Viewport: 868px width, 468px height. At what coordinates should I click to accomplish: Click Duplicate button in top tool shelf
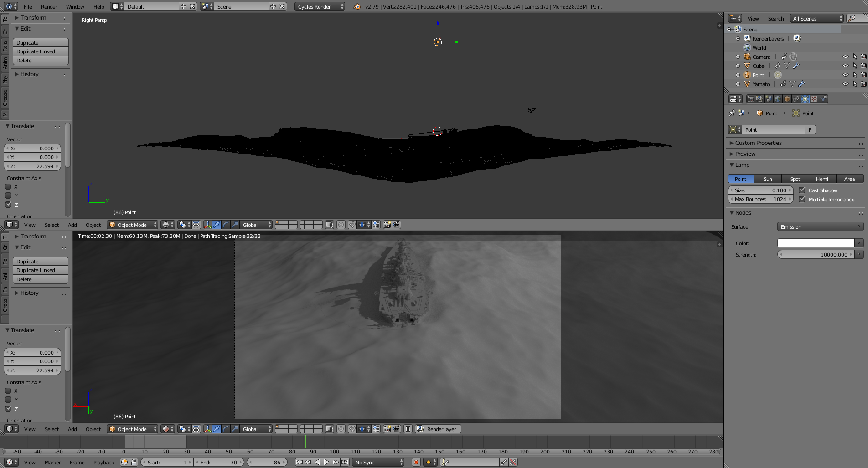[x=41, y=42]
